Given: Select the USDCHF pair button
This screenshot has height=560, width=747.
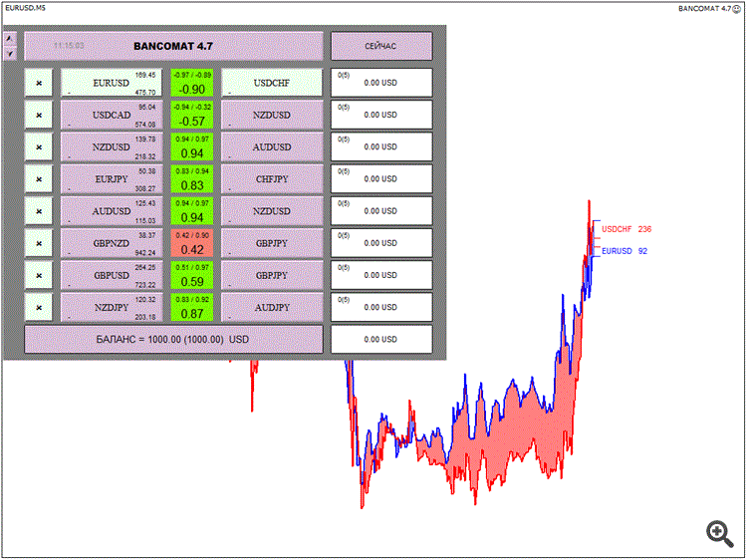Looking at the screenshot, I should point(272,83).
